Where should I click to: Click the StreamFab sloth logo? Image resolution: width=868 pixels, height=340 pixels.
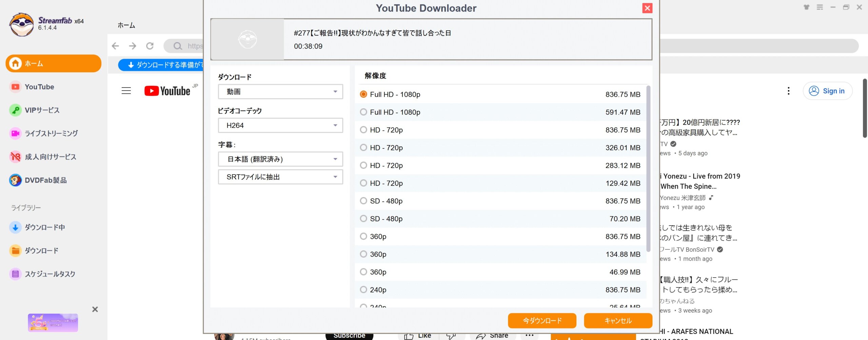point(21,24)
